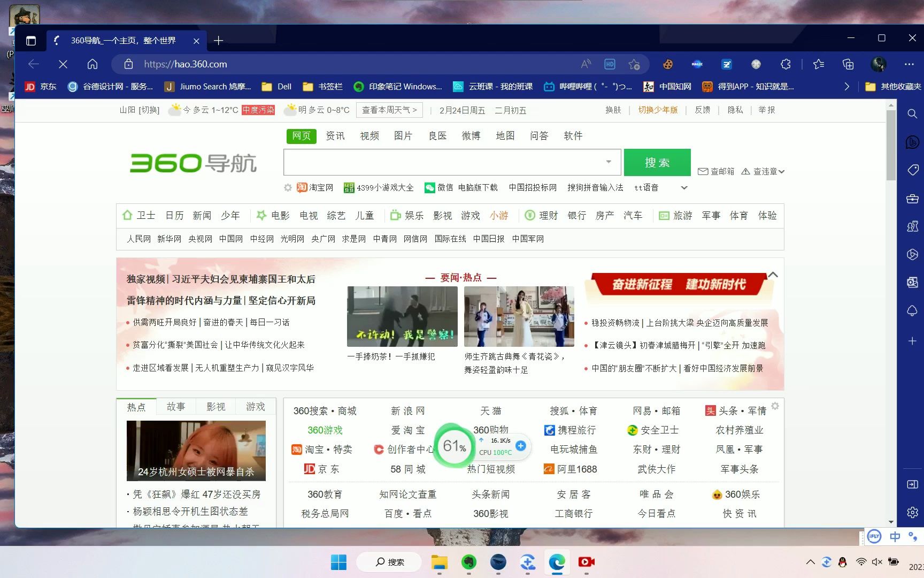
Task: Click 查看本周天气 button
Action: [389, 110]
